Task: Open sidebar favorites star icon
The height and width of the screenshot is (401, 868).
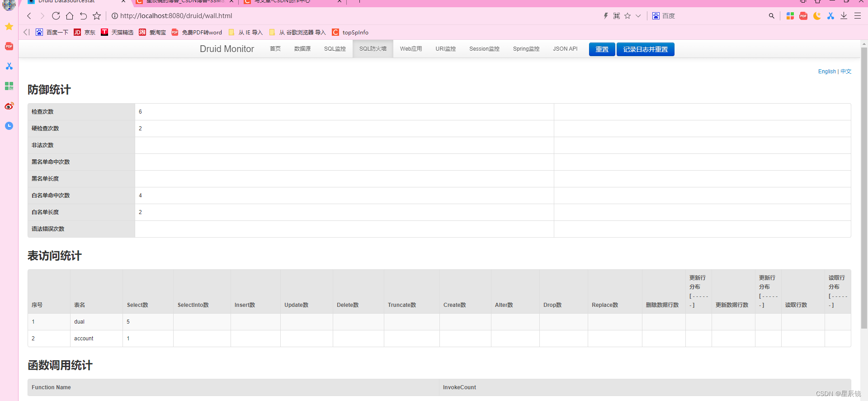Action: [x=9, y=27]
